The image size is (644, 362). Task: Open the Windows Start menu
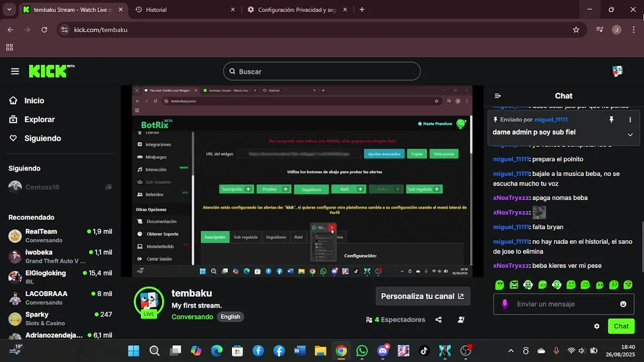coord(133,351)
